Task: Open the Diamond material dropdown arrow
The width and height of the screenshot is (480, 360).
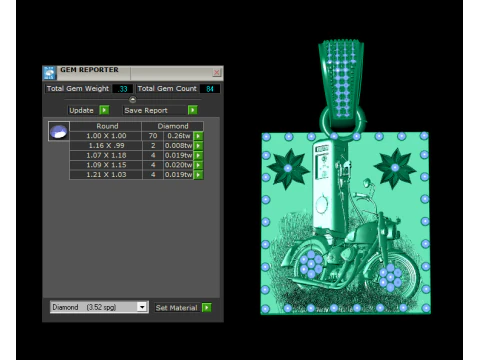Action: point(142,307)
